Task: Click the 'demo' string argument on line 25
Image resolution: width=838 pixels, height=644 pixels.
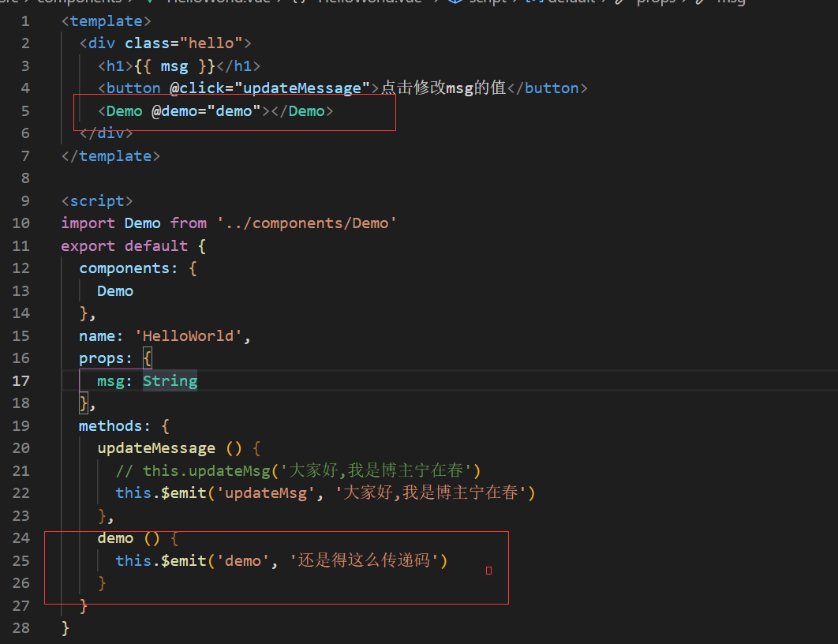Action: [x=242, y=560]
